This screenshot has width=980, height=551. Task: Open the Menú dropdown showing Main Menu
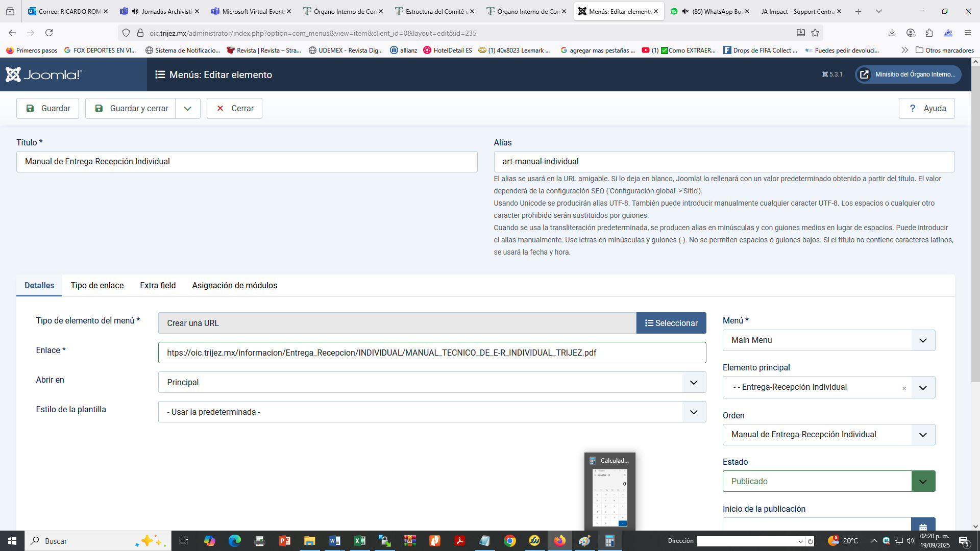tap(828, 340)
